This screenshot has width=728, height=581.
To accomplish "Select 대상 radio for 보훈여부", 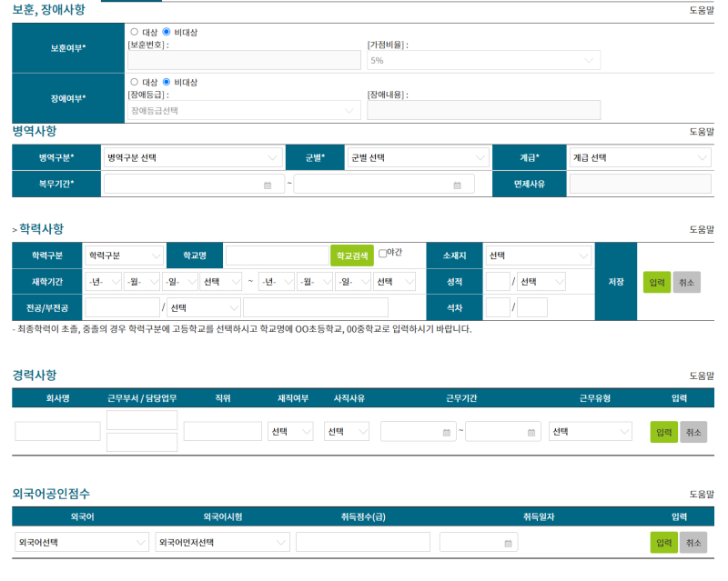I will (x=135, y=32).
